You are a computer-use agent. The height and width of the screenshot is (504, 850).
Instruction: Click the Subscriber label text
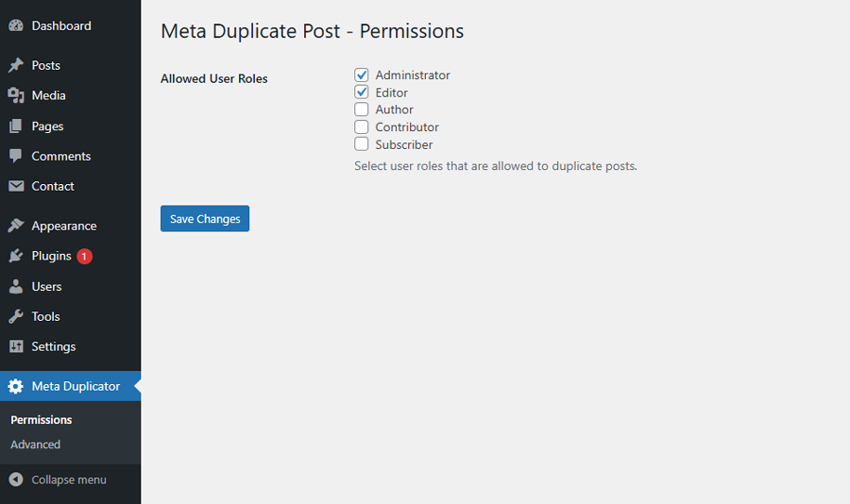coord(404,144)
